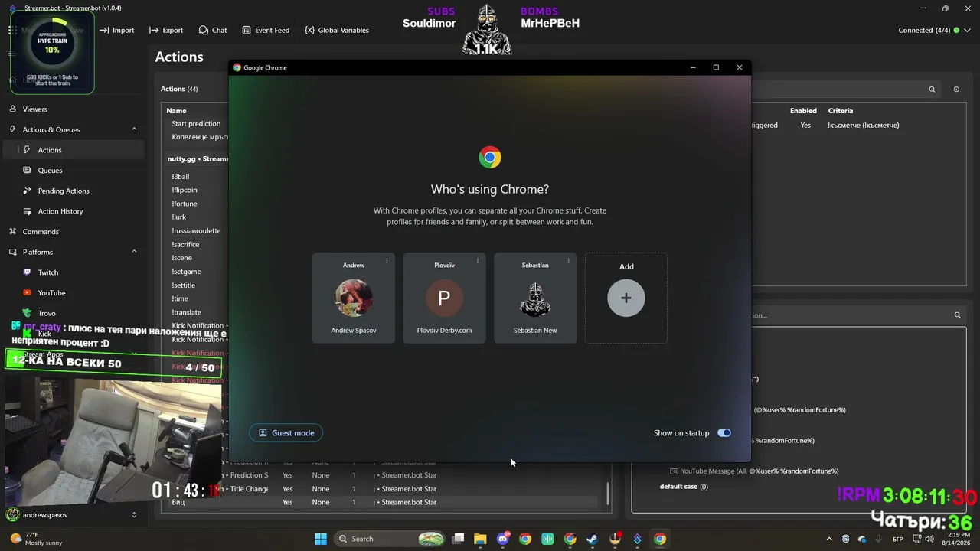Image resolution: width=980 pixels, height=551 pixels.
Task: Open the andrewspasov account switcher
Action: pyautogui.click(x=73, y=515)
